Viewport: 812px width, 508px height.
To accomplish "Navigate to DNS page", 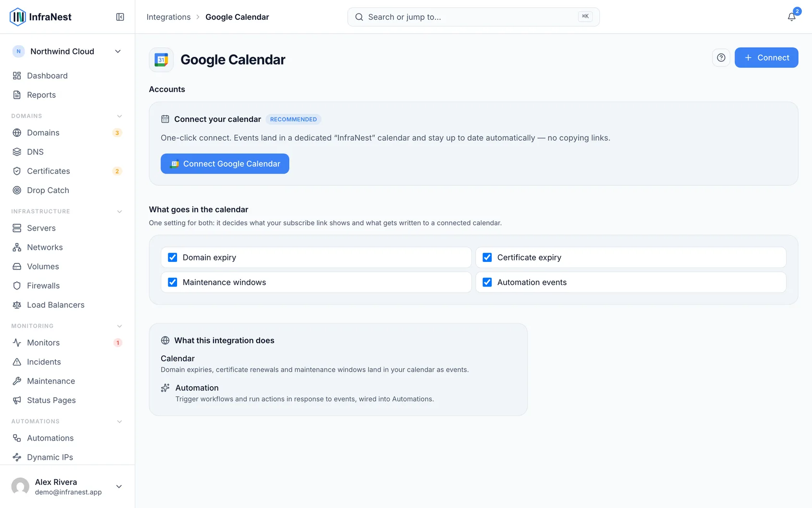I will 67,152.
